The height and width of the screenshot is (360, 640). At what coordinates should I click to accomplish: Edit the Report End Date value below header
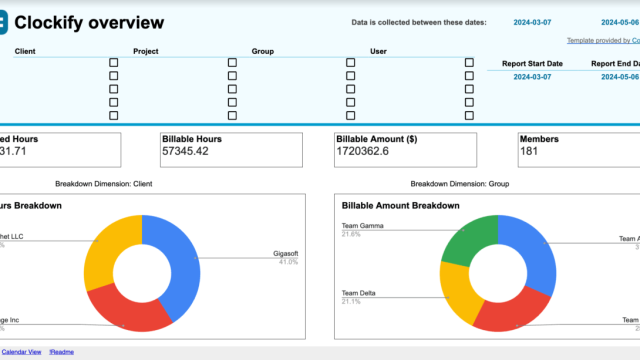tap(620, 77)
